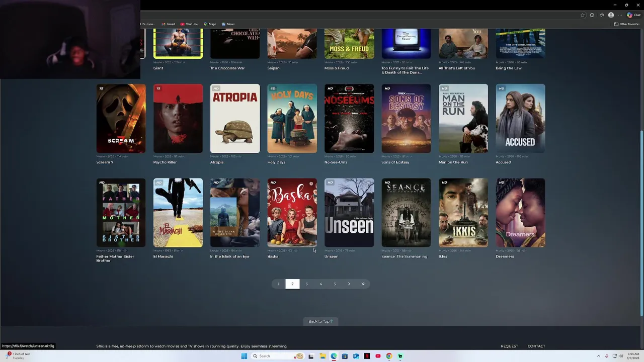This screenshot has height=362, width=644.
Task: Open Task View from the taskbar
Action: [311, 356]
